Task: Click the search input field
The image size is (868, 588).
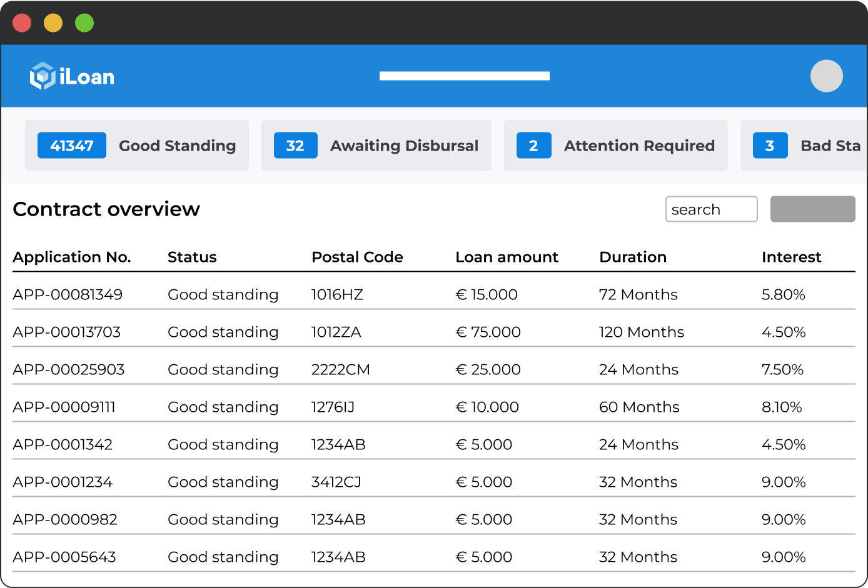Action: [711, 209]
